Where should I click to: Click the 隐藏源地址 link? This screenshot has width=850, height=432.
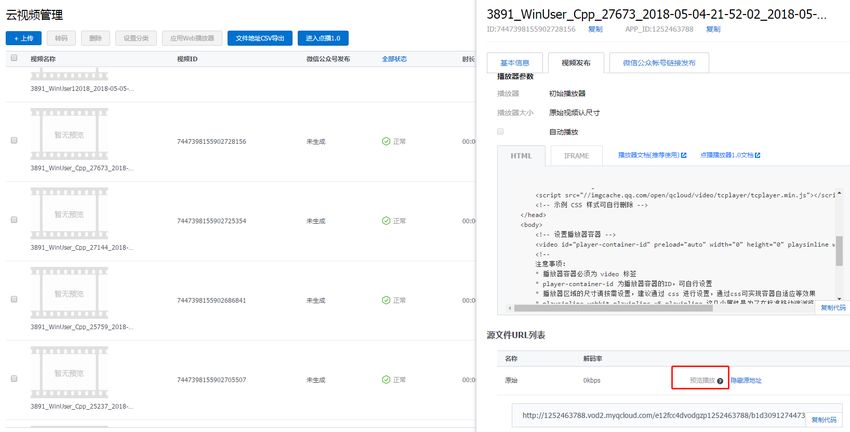pos(746,381)
